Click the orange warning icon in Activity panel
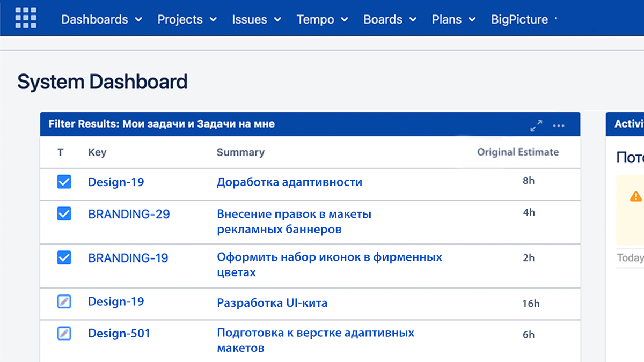Viewport: 644px width, 362px height. [x=636, y=196]
